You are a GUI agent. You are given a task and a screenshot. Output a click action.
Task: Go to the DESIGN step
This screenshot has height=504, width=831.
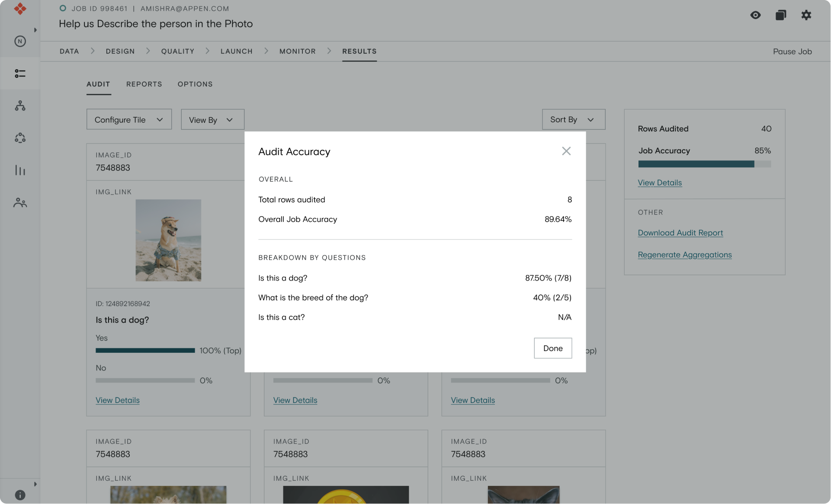120,51
